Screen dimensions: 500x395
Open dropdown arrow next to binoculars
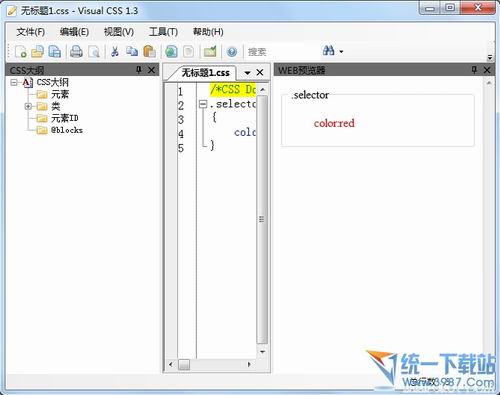pos(341,52)
